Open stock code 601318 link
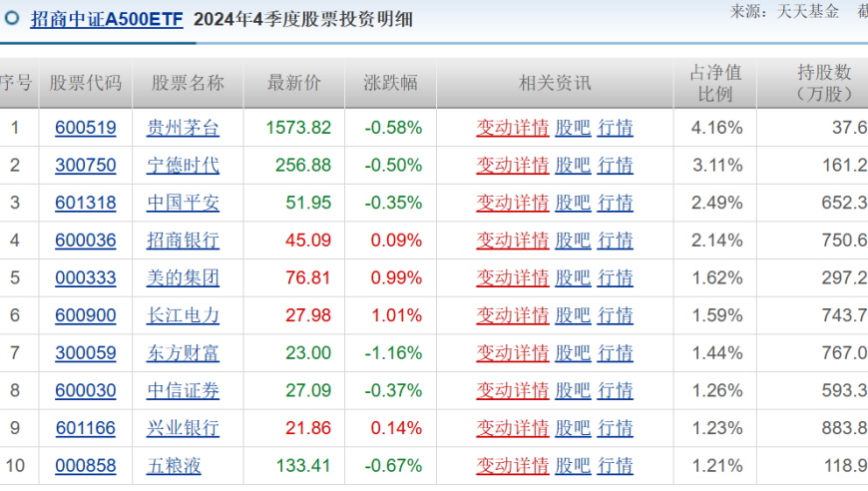This screenshot has height=491, width=868. point(86,204)
